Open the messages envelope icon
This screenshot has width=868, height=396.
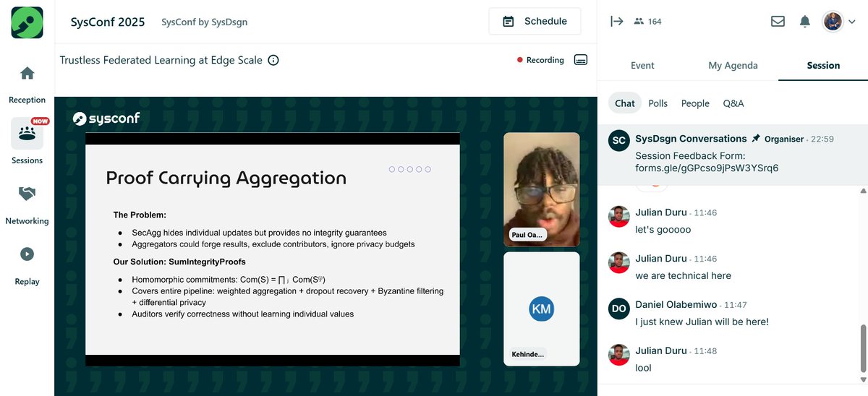778,22
